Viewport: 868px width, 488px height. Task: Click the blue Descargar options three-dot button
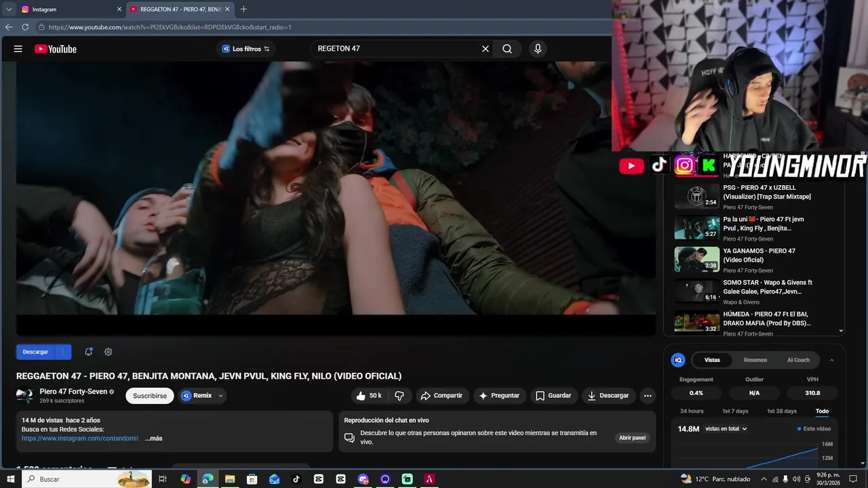tap(62, 352)
